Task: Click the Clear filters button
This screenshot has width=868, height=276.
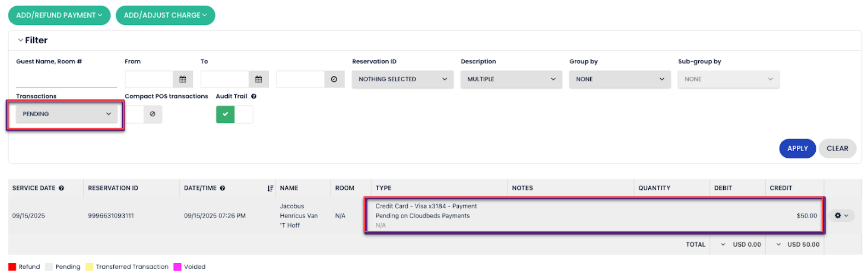Action: pos(837,148)
